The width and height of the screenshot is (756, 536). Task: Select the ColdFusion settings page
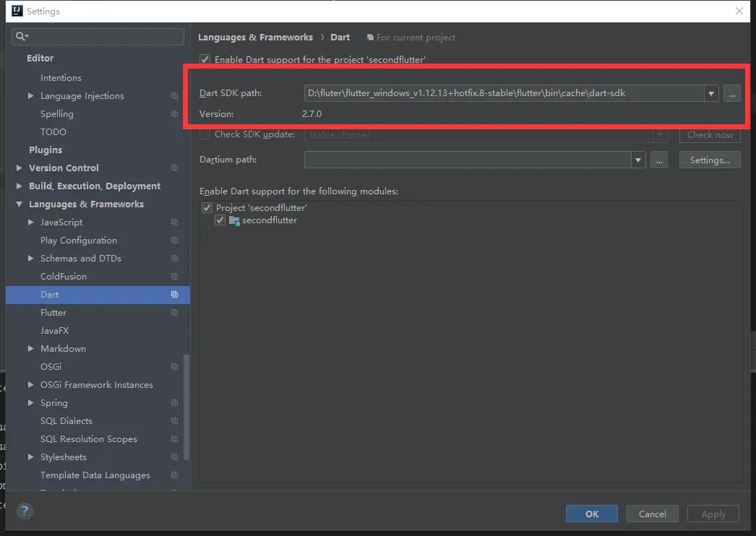tap(64, 276)
